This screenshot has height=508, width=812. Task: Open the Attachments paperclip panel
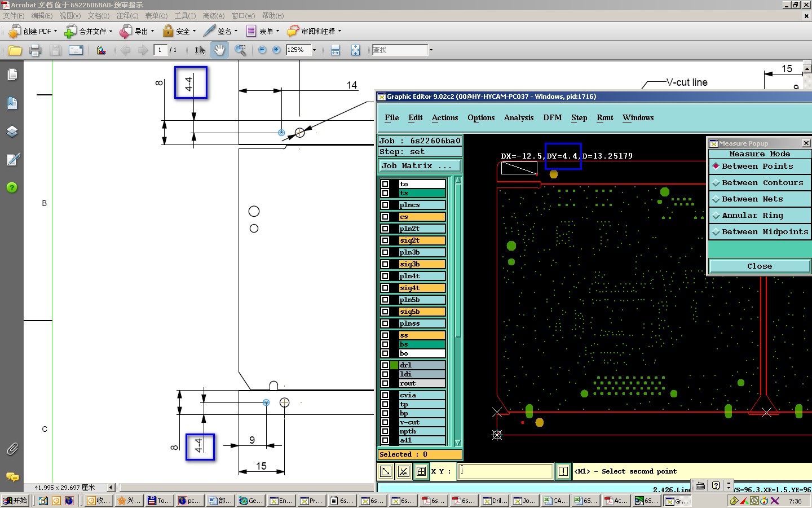coord(12,449)
